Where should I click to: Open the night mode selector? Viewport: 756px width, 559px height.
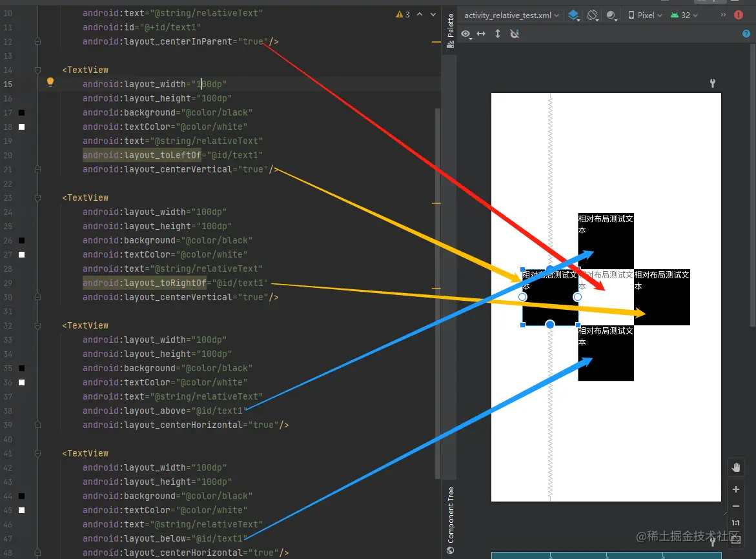click(x=612, y=15)
